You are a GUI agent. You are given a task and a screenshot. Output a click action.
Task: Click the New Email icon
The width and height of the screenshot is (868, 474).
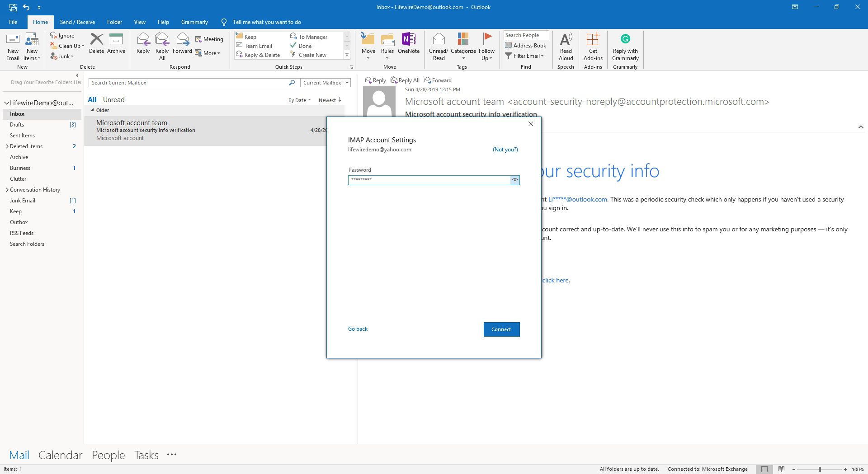13,47
